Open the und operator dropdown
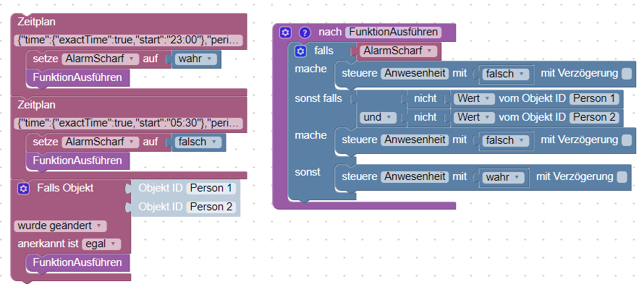 click(x=378, y=117)
